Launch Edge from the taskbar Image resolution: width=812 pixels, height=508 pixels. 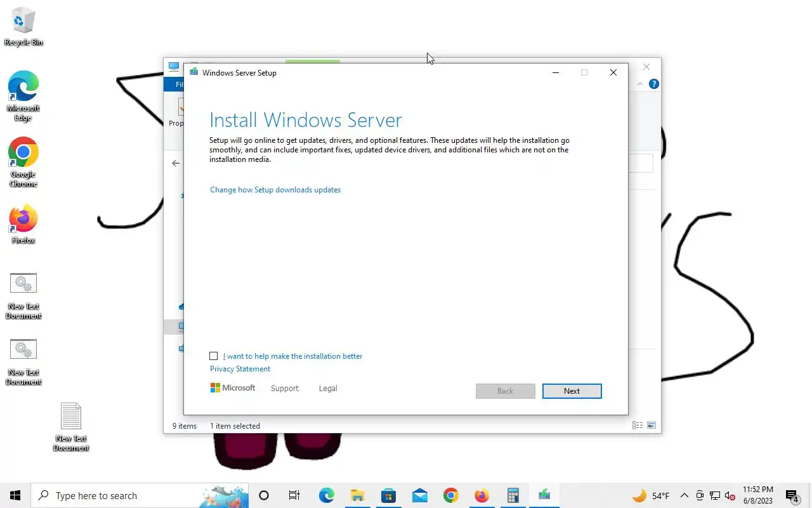[326, 495]
